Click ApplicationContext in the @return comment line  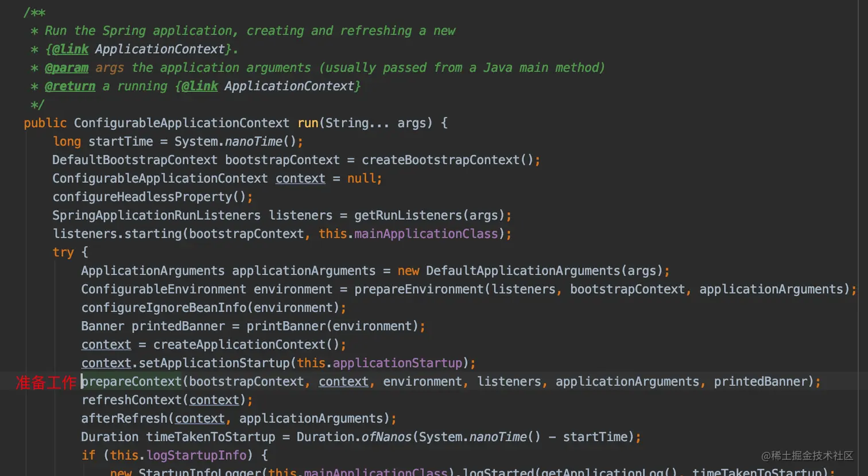pyautogui.click(x=289, y=86)
